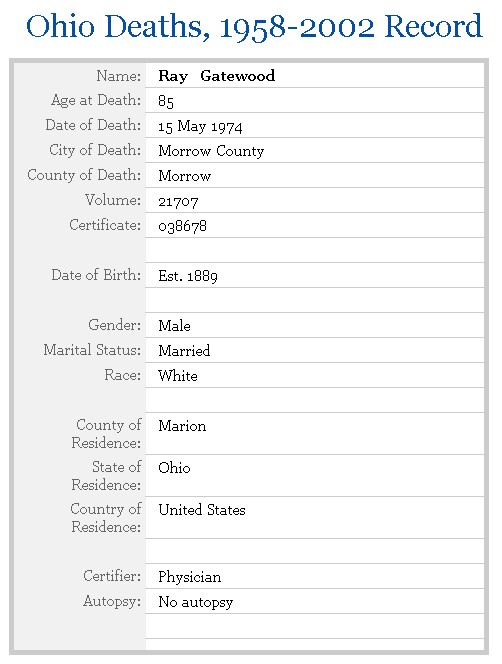Screen dimensions: 502x664
Task: Select the Race value White
Action: pyautogui.click(x=178, y=376)
